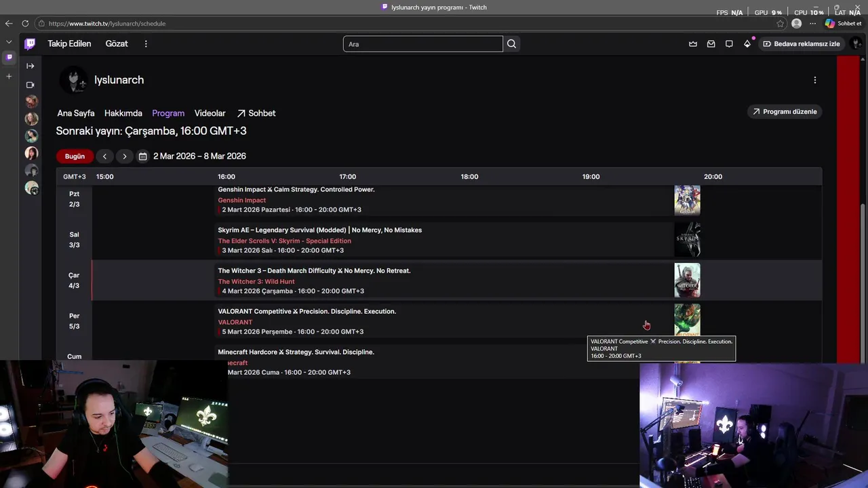Click the Ara search field

tap(423, 44)
